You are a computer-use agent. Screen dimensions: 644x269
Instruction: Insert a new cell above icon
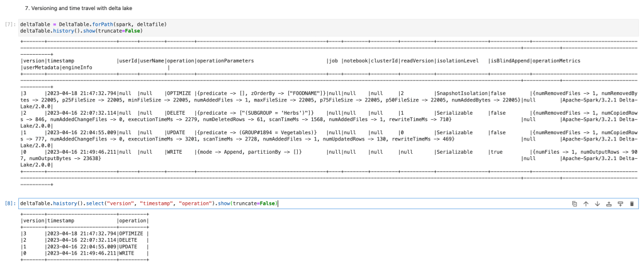(x=609, y=204)
